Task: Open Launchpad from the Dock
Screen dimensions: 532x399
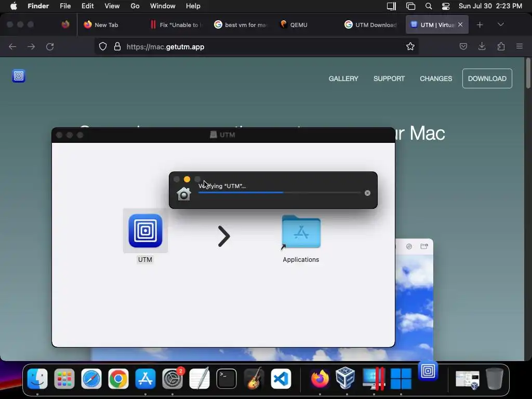Action: pos(64,379)
